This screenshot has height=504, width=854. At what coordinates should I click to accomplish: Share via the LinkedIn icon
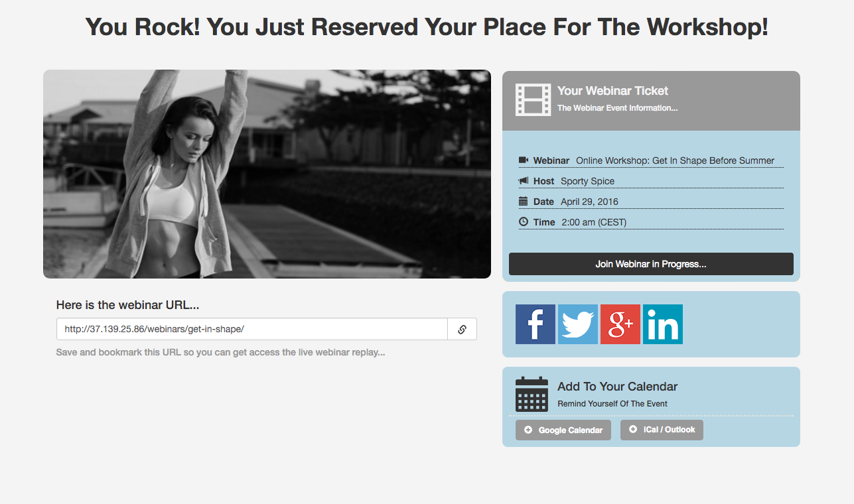pos(662,324)
